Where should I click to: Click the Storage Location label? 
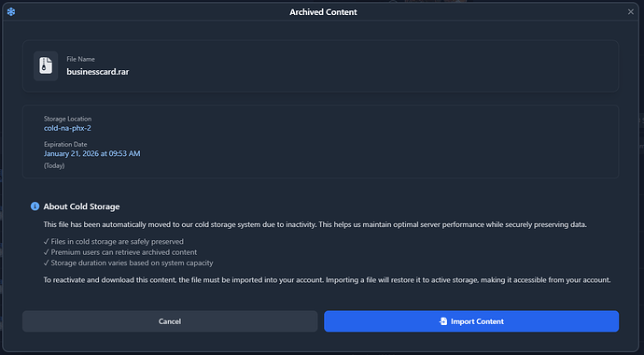pos(68,119)
